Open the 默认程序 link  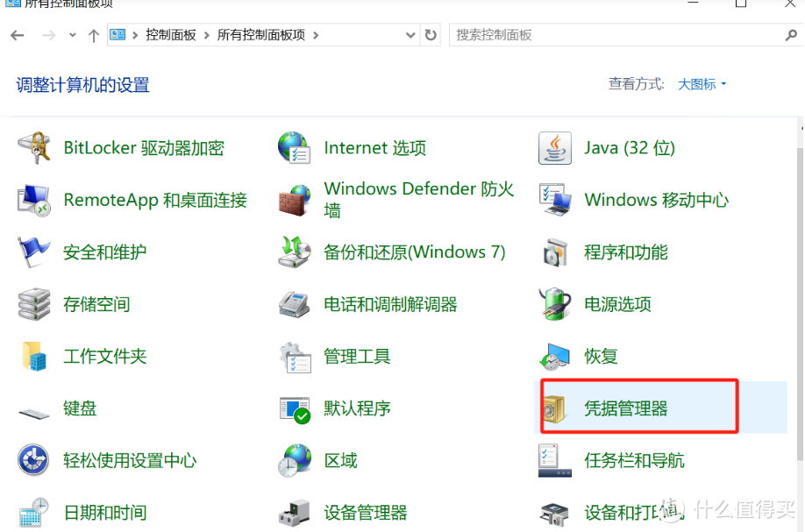[357, 408]
